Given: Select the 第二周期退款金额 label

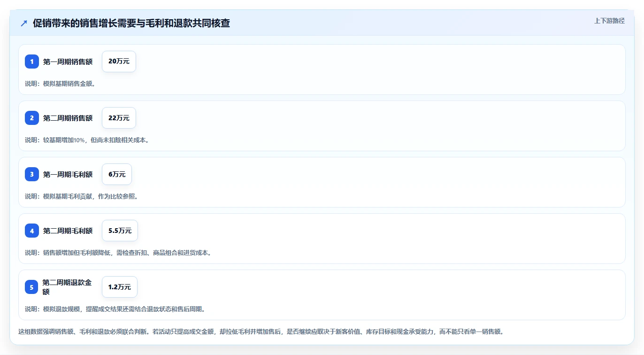Looking at the screenshot, I should click(x=67, y=287).
